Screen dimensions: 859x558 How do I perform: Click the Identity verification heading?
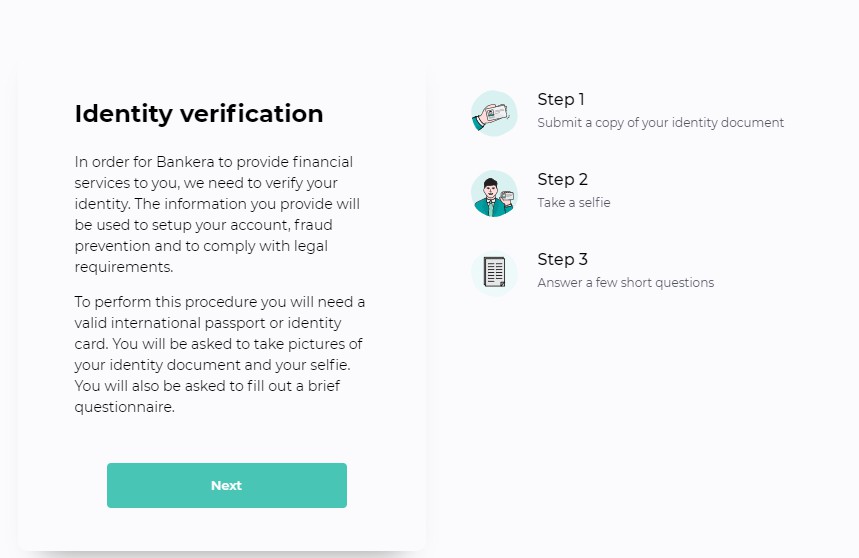(199, 114)
